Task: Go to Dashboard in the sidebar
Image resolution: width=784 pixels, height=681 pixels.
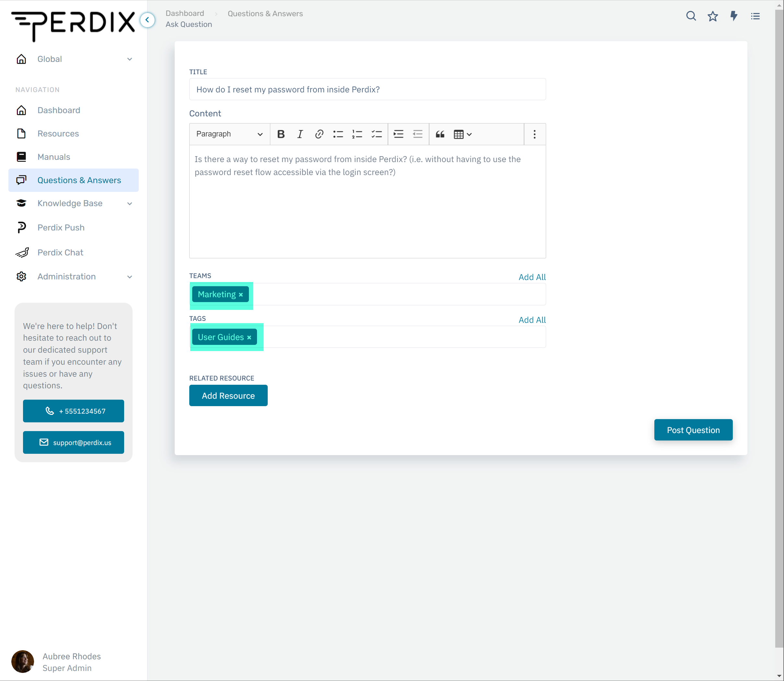Action: pyautogui.click(x=74, y=110)
